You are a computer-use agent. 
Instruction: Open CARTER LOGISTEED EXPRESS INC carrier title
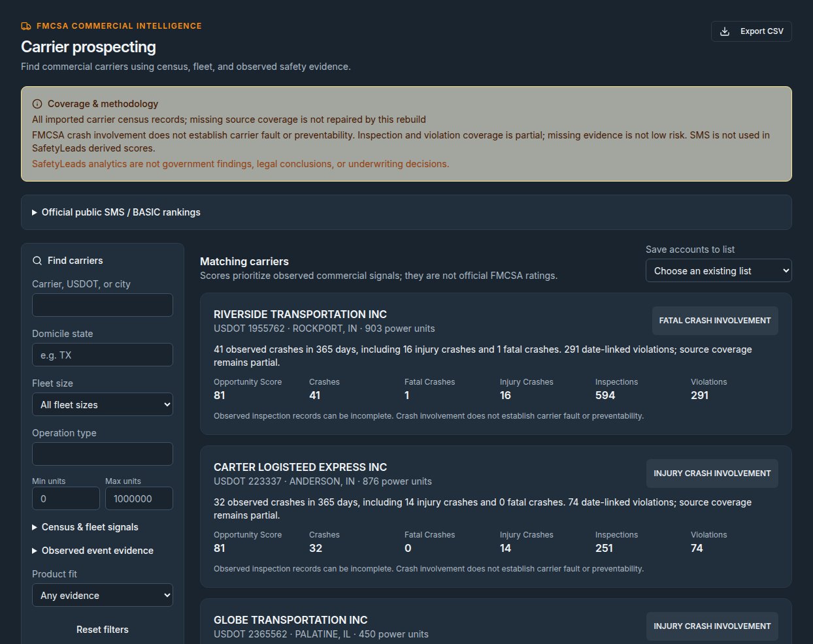click(300, 467)
